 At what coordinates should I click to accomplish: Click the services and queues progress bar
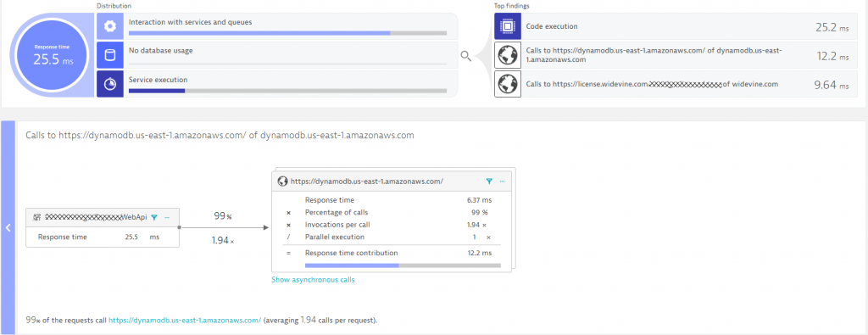[x=287, y=33]
